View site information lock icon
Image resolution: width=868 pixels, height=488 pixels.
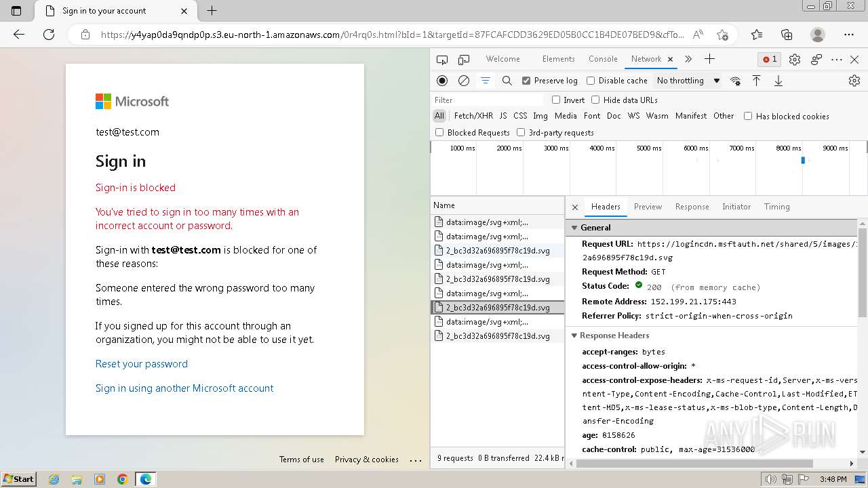[85, 35]
